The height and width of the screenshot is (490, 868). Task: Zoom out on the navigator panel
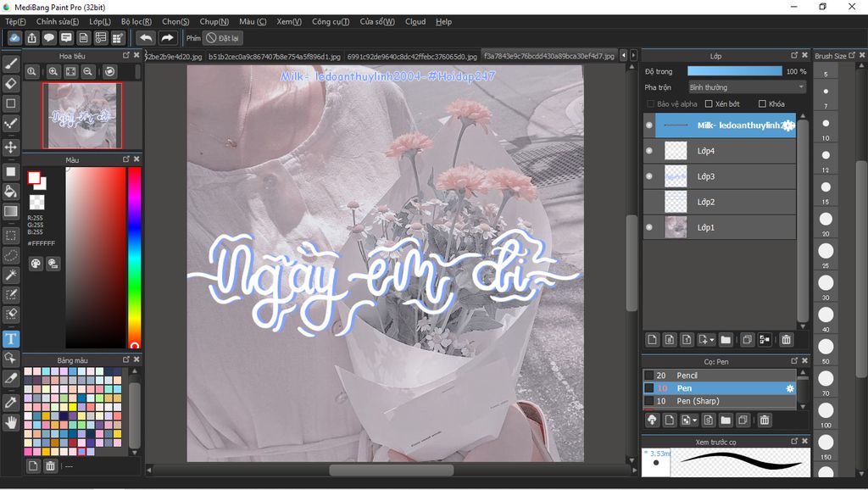coord(88,71)
